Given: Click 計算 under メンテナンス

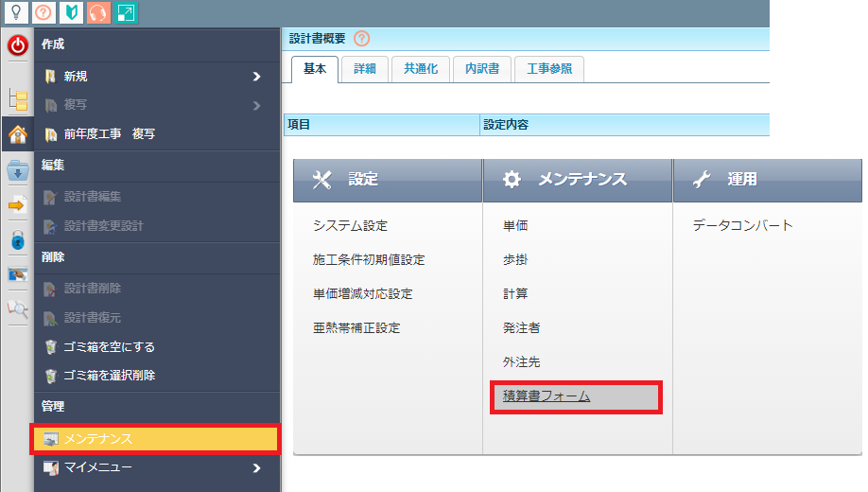Looking at the screenshot, I should click(515, 294).
